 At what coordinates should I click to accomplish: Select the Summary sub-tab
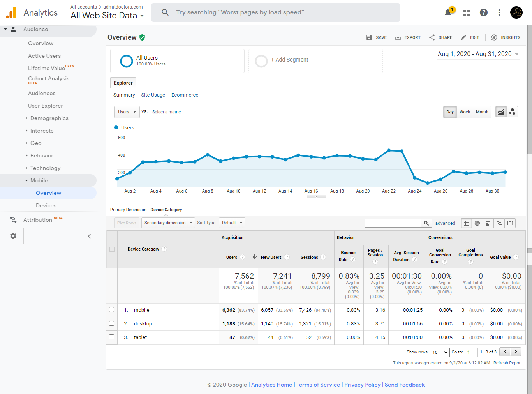point(124,95)
